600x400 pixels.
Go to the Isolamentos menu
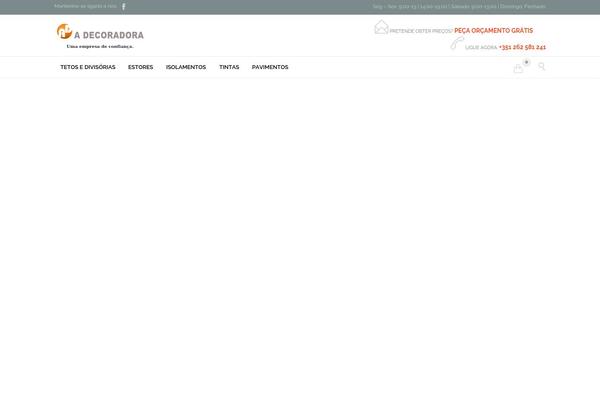pos(186,67)
